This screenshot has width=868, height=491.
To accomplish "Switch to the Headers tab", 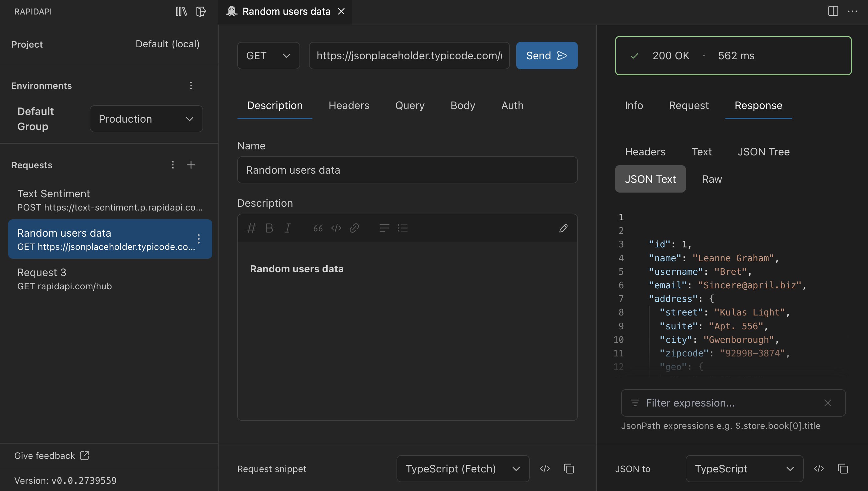I will pos(349,105).
